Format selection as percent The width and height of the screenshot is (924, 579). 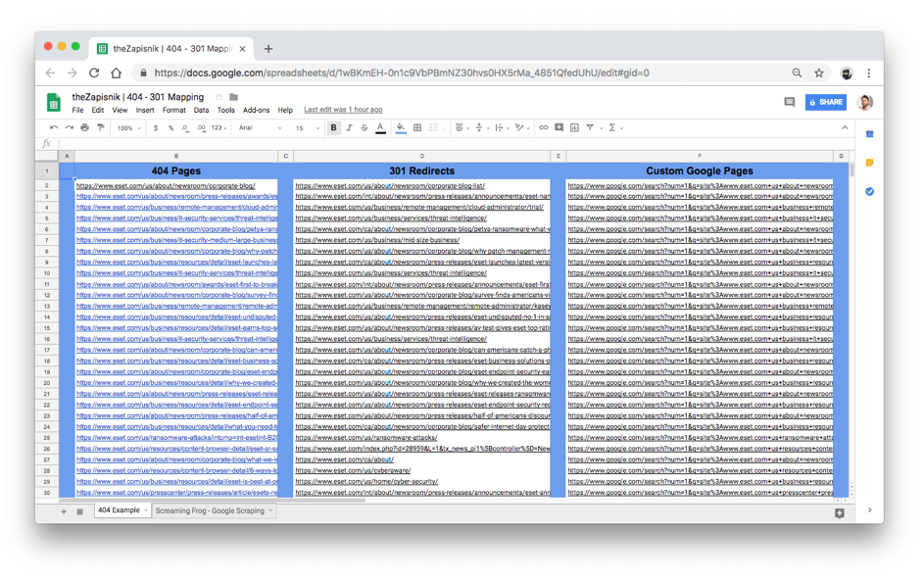170,127
